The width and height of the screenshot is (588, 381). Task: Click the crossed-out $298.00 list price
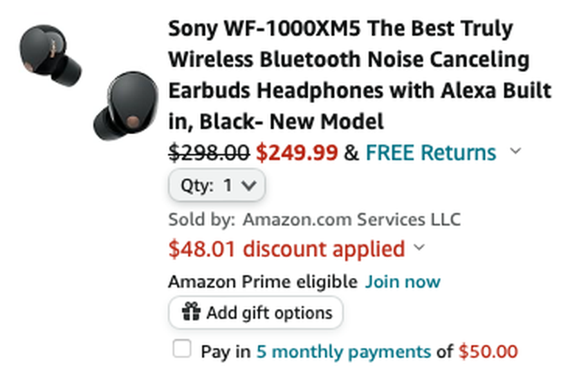tap(209, 152)
